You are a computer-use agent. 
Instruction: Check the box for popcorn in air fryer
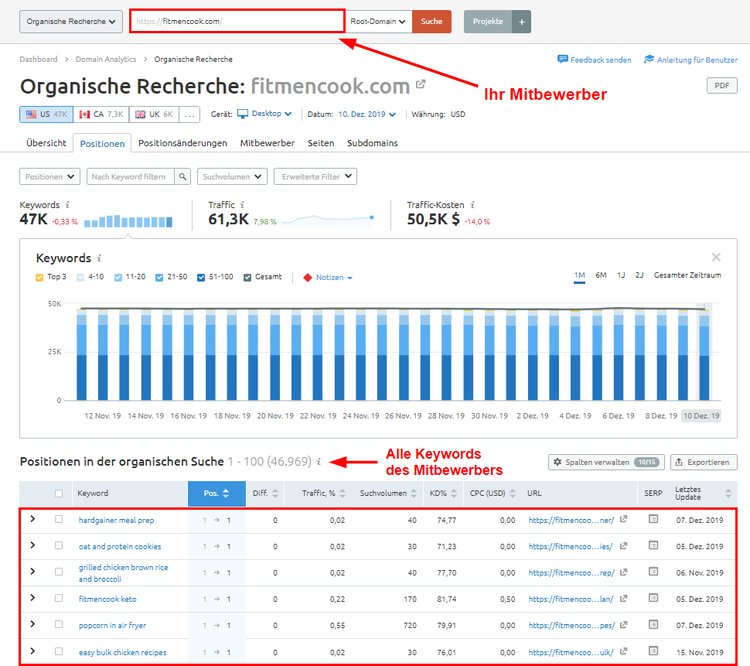pyautogui.click(x=59, y=624)
